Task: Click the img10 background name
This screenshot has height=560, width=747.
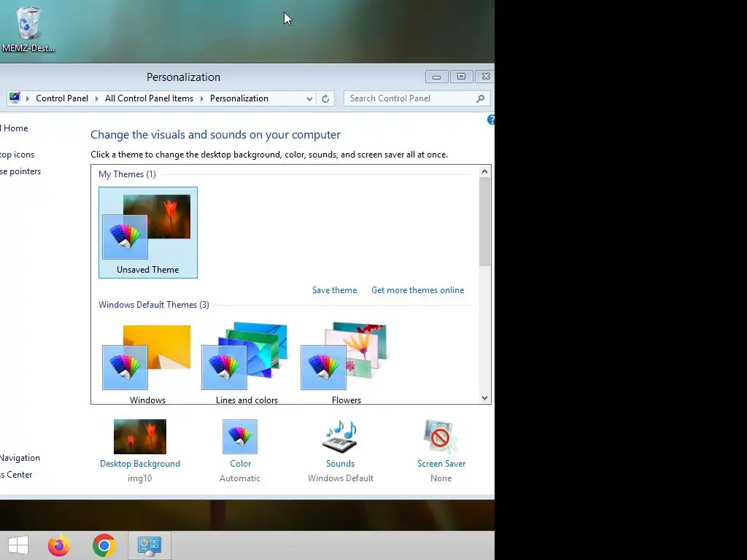Action: (139, 478)
